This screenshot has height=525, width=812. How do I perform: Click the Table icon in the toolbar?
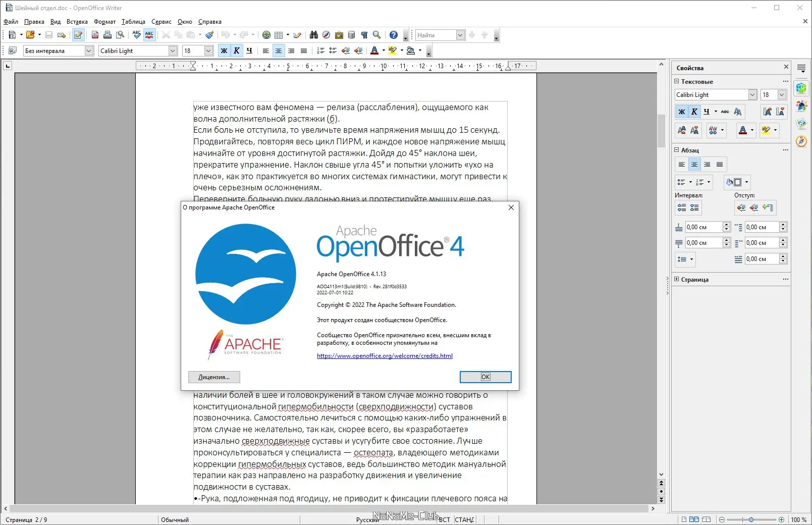279,35
